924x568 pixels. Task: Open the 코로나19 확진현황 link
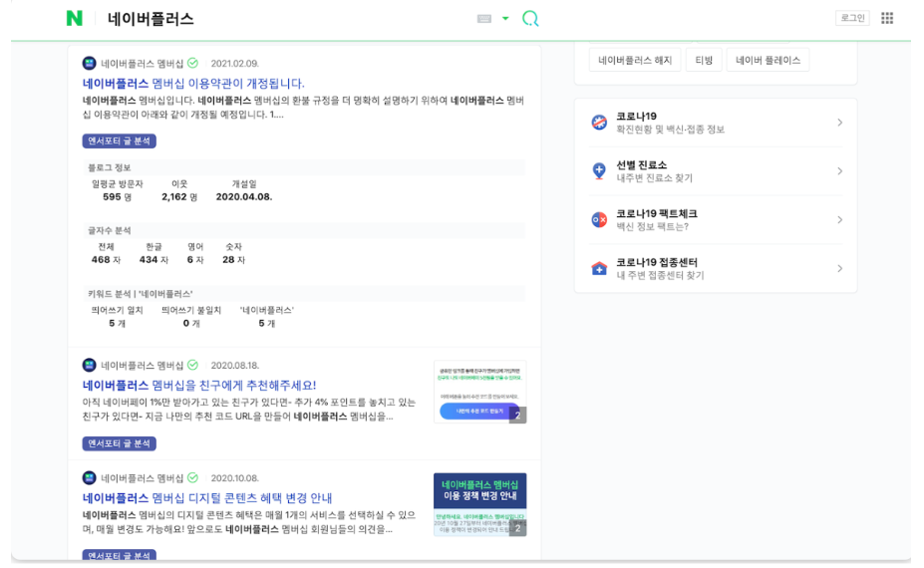click(671, 123)
